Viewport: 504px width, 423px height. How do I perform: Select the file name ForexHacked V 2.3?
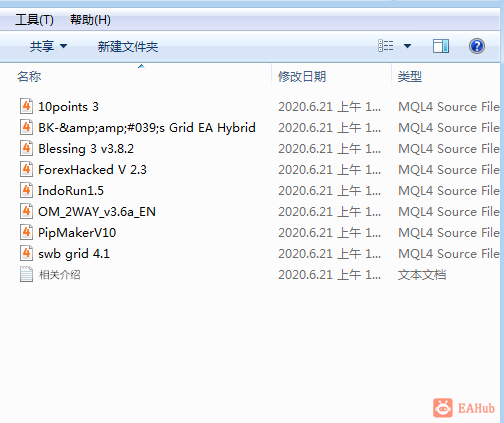coord(92,170)
